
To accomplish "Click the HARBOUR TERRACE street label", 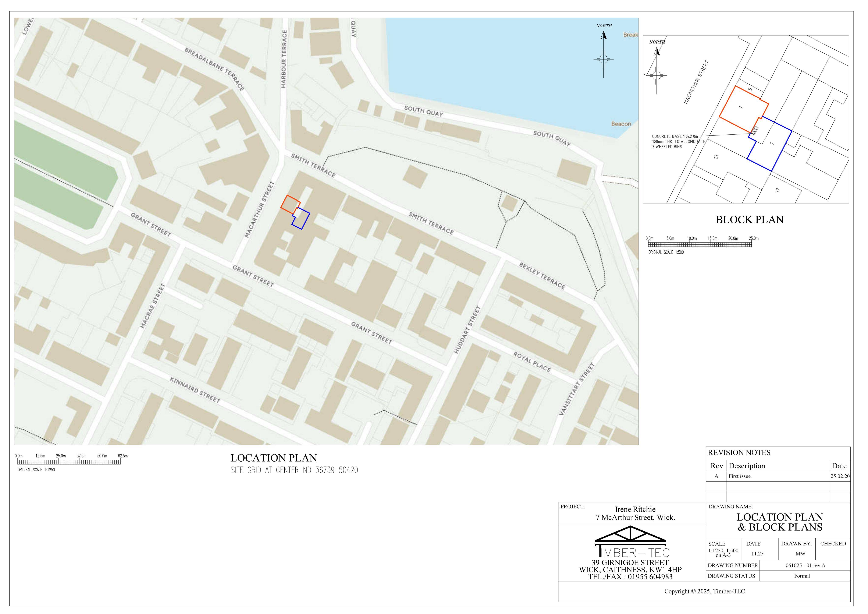I will pos(284,59).
